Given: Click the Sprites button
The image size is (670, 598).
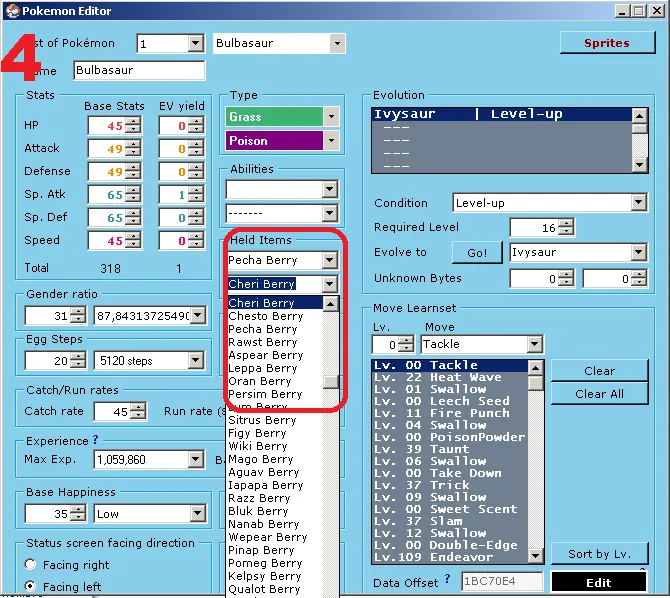Looking at the screenshot, I should point(607,43).
